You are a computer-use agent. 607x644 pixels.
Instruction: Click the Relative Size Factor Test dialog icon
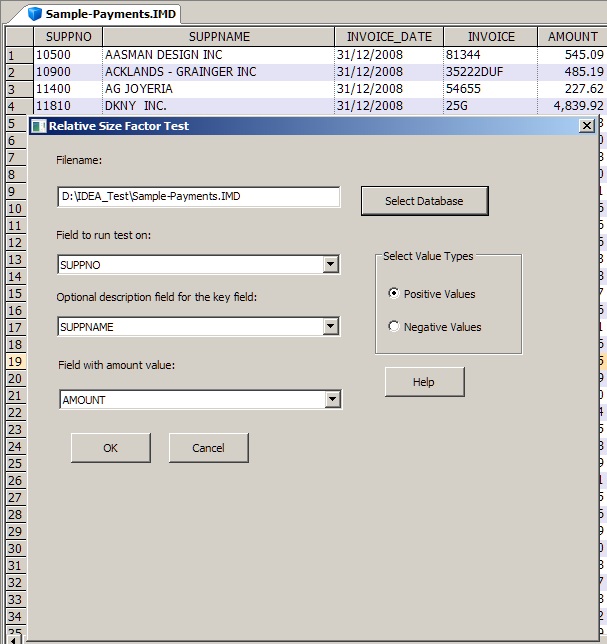pyautogui.click(x=39, y=126)
